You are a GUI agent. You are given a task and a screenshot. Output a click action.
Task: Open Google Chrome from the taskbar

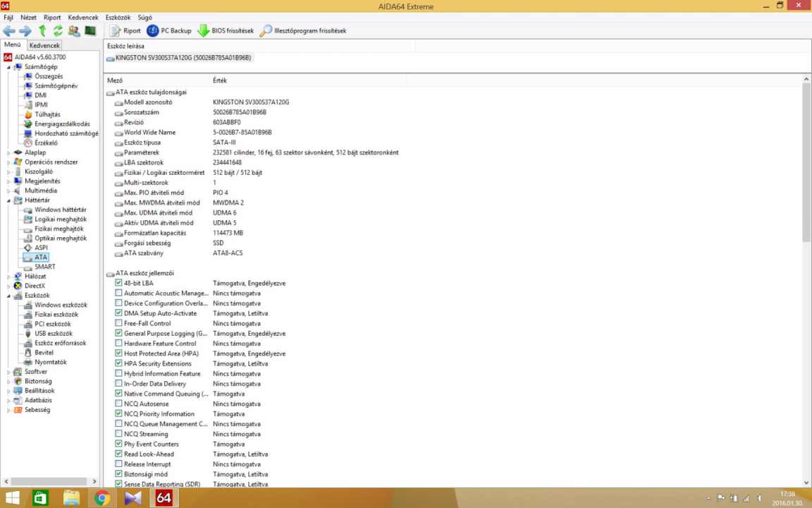(x=102, y=498)
